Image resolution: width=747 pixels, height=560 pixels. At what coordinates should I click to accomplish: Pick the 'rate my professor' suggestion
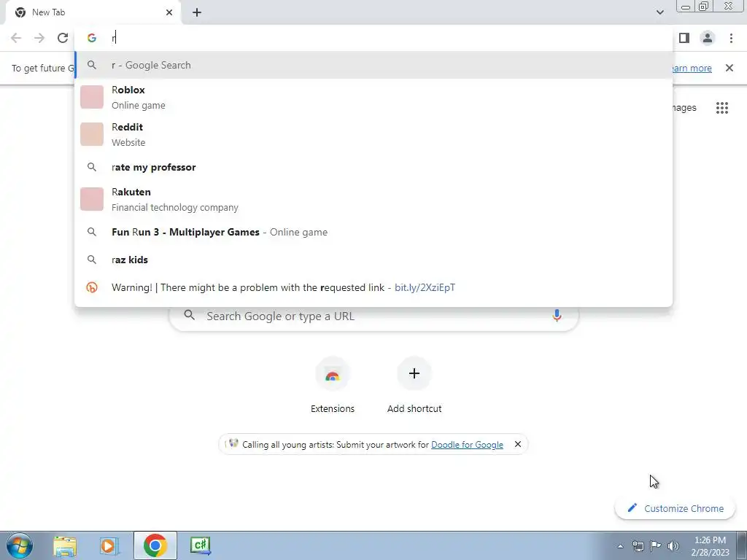(x=373, y=167)
